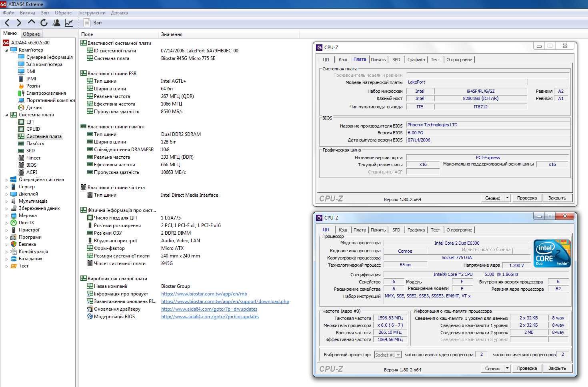Select Сумарна інформація item

[x=50, y=57]
